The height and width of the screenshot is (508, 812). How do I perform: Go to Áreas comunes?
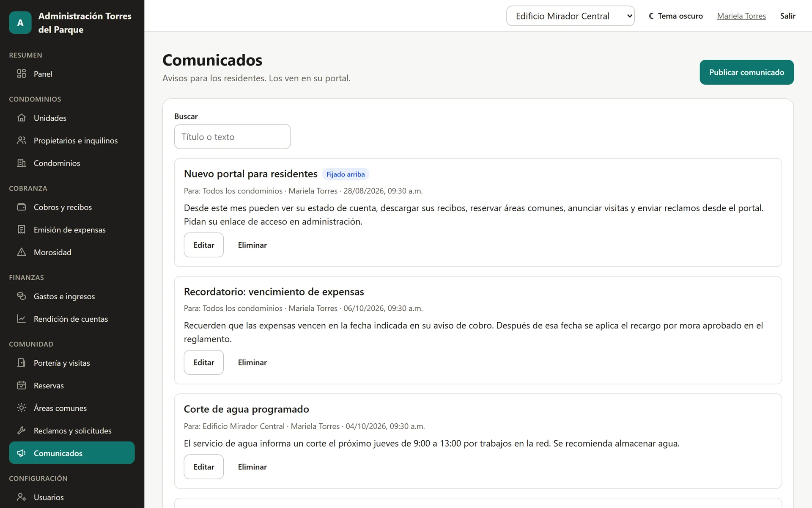click(x=72, y=408)
